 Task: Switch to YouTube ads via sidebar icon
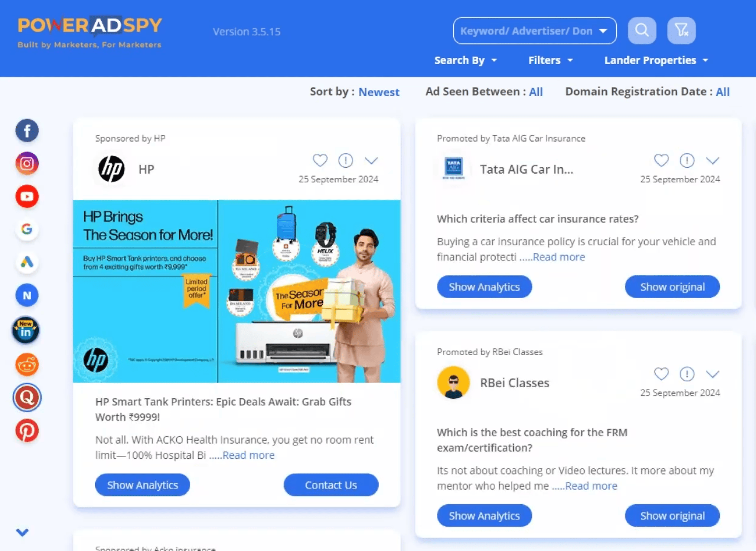27,196
